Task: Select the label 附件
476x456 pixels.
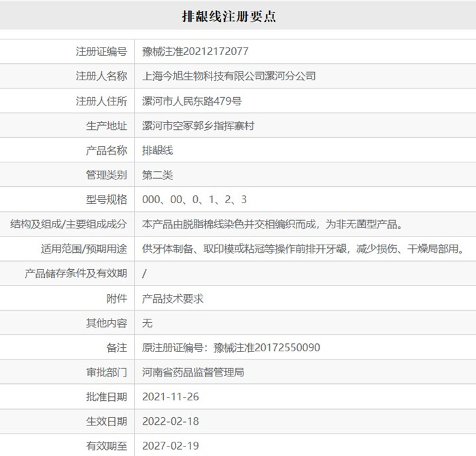Action: pos(117,298)
